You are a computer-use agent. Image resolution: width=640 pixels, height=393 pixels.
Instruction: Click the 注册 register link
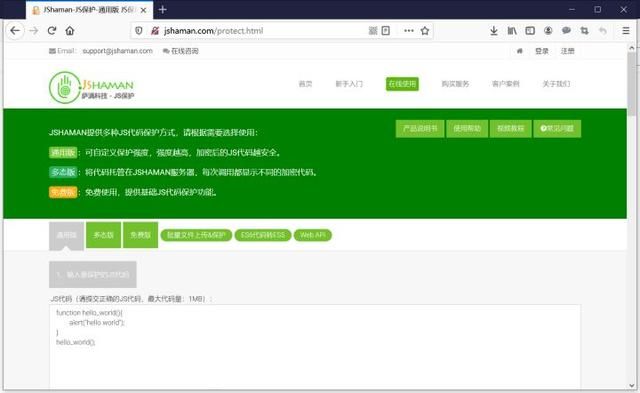coord(567,51)
